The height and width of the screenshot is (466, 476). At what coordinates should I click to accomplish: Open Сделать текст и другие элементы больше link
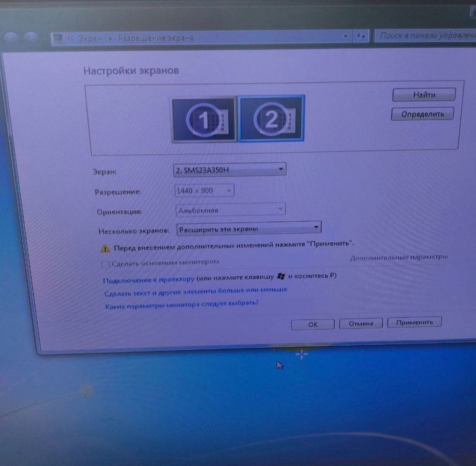(x=195, y=291)
